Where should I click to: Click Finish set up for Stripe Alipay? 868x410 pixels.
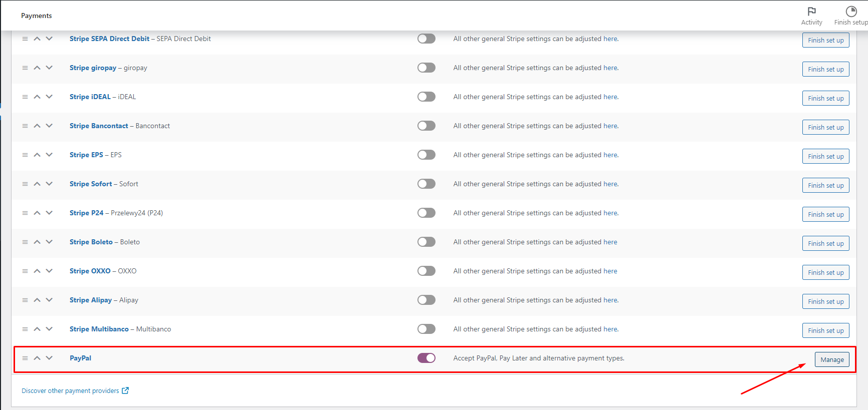[826, 301]
